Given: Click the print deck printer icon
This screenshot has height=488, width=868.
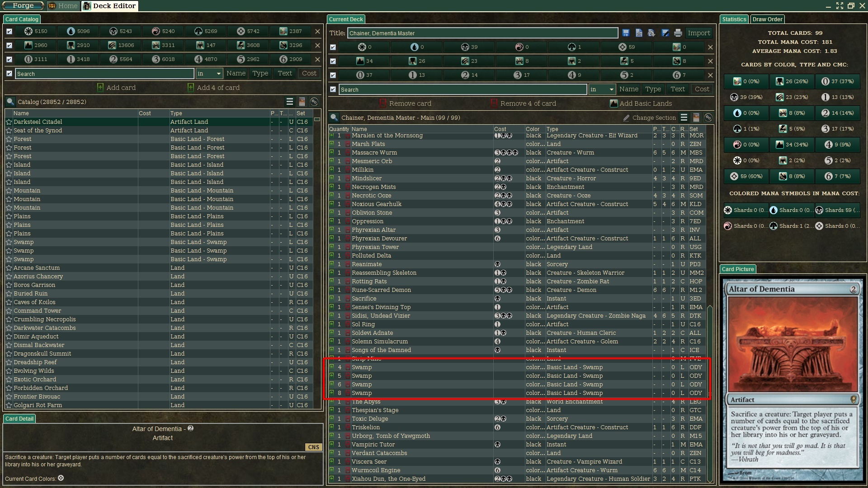Looking at the screenshot, I should pyautogui.click(x=678, y=33).
